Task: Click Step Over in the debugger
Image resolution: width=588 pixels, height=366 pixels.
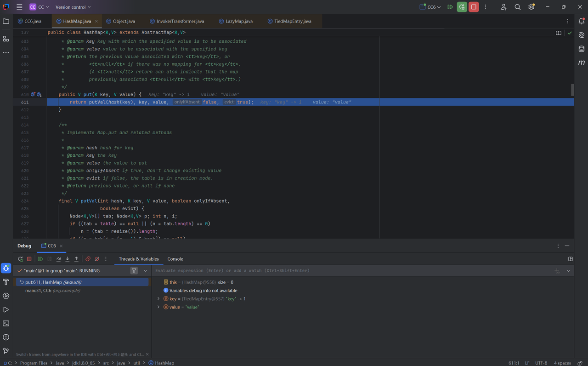Action: [x=58, y=259]
